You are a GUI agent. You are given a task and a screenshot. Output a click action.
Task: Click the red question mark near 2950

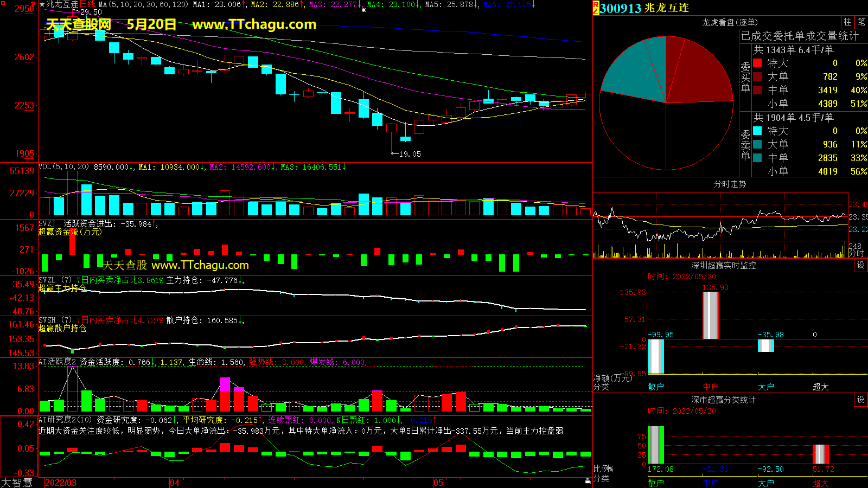(x=36, y=5)
